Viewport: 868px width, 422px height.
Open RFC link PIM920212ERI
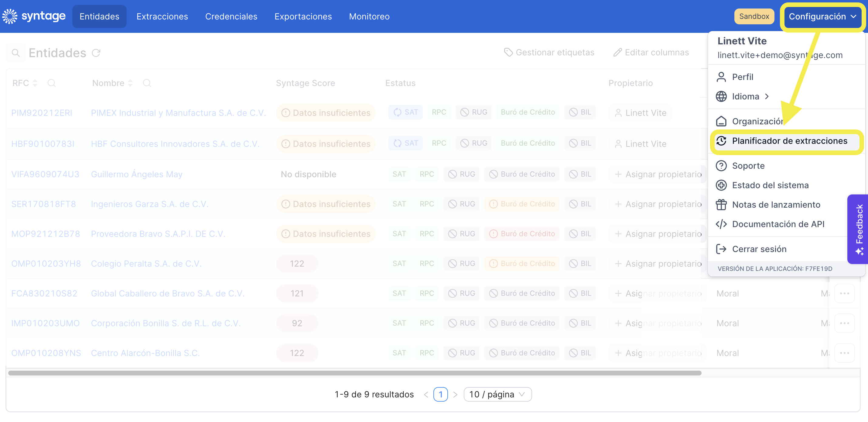42,113
